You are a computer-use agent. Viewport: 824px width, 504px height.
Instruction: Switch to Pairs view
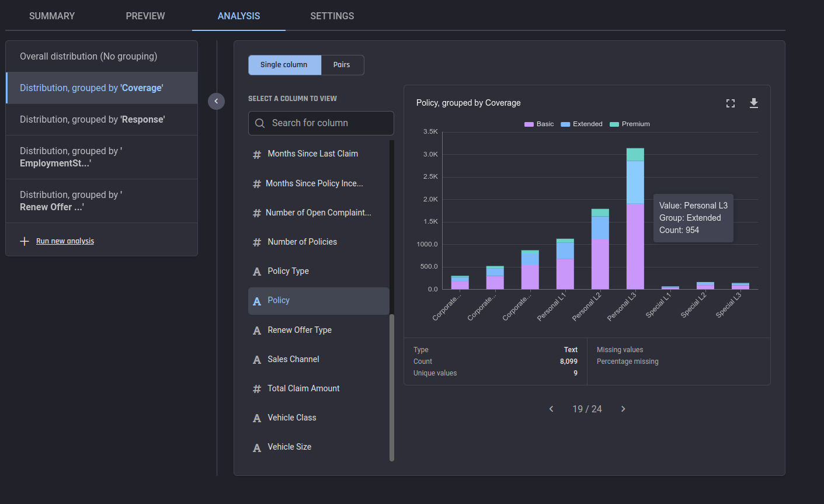coord(342,65)
